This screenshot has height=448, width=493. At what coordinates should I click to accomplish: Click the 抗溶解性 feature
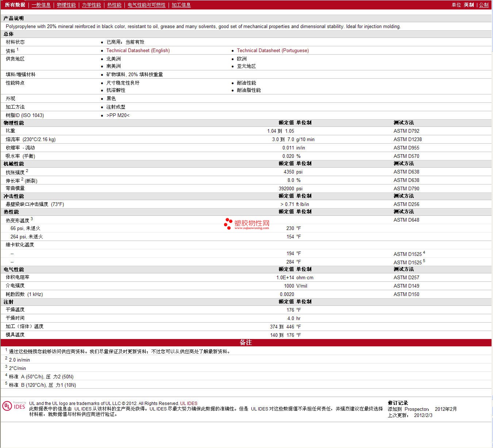(116, 90)
